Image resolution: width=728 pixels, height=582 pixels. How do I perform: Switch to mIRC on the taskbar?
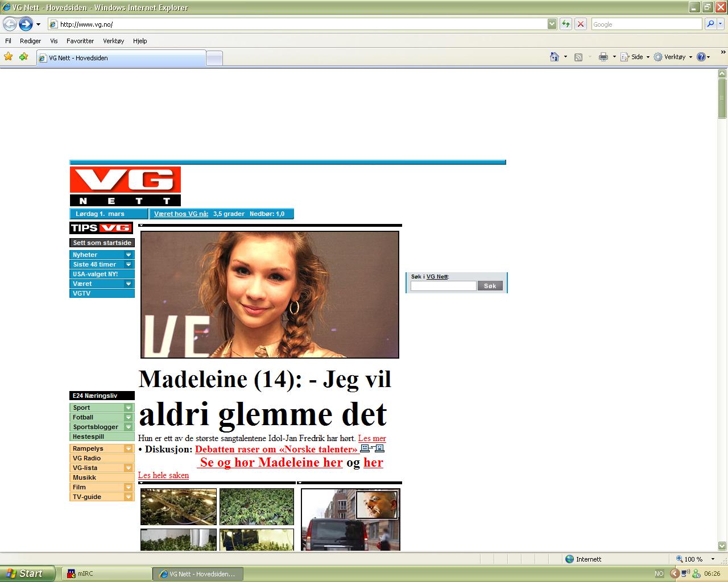pyautogui.click(x=105, y=574)
